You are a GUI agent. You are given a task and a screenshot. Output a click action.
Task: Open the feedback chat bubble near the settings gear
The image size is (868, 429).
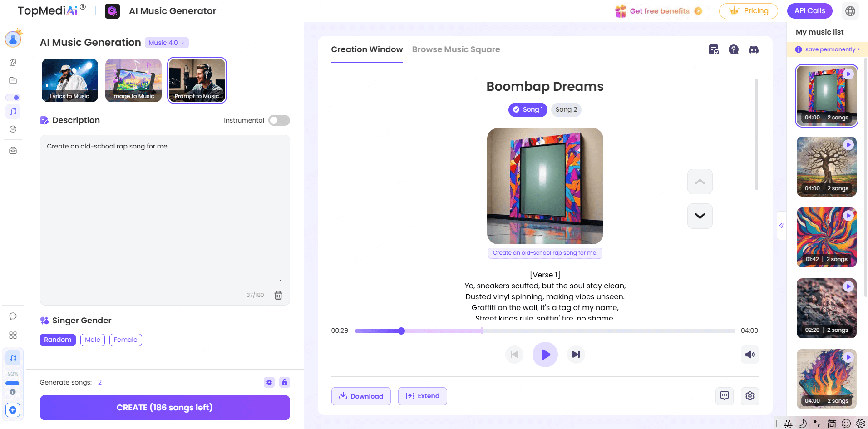coord(725,396)
